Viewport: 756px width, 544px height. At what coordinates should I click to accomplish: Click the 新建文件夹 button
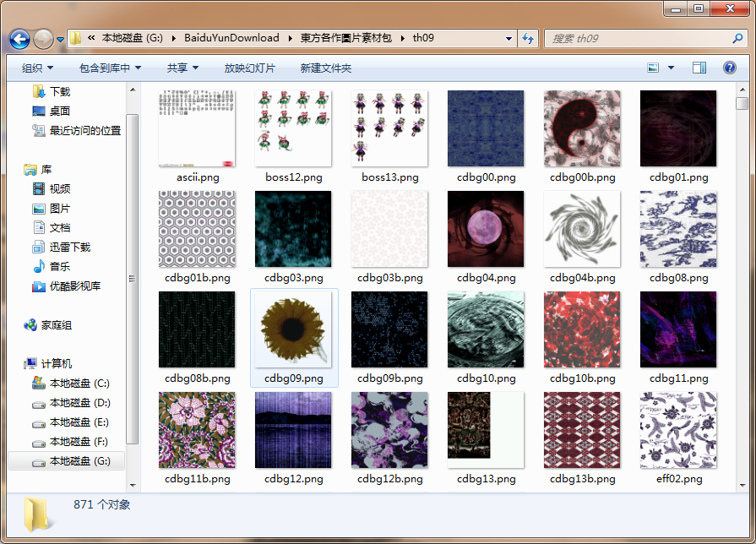[x=325, y=68]
